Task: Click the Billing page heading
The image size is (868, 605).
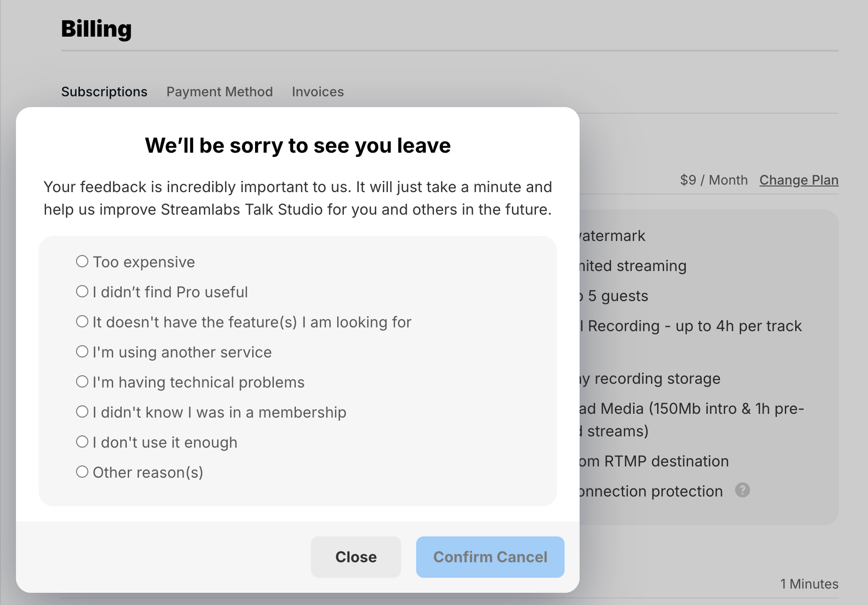Action: pyautogui.click(x=96, y=29)
